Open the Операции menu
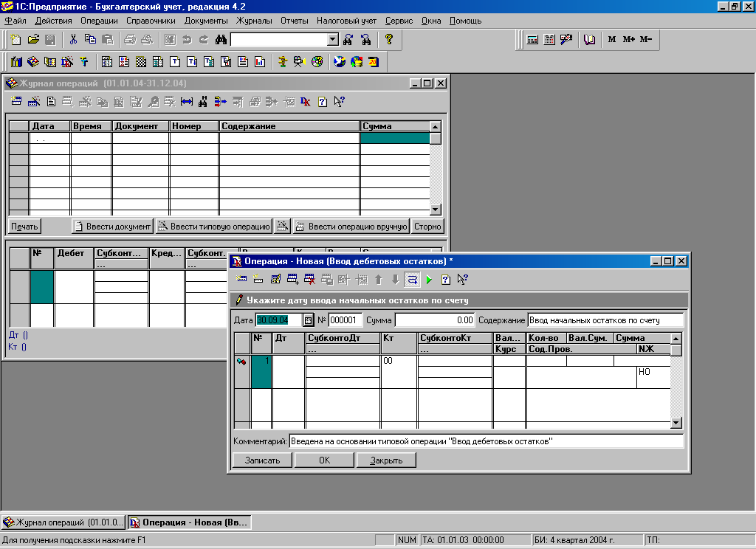Screen dimensions: 756x549 pos(99,21)
